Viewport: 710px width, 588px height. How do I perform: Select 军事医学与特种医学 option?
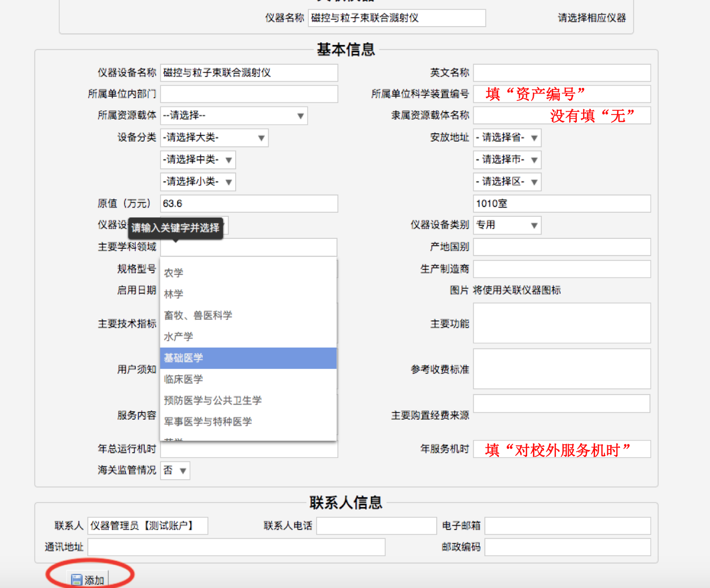248,422
